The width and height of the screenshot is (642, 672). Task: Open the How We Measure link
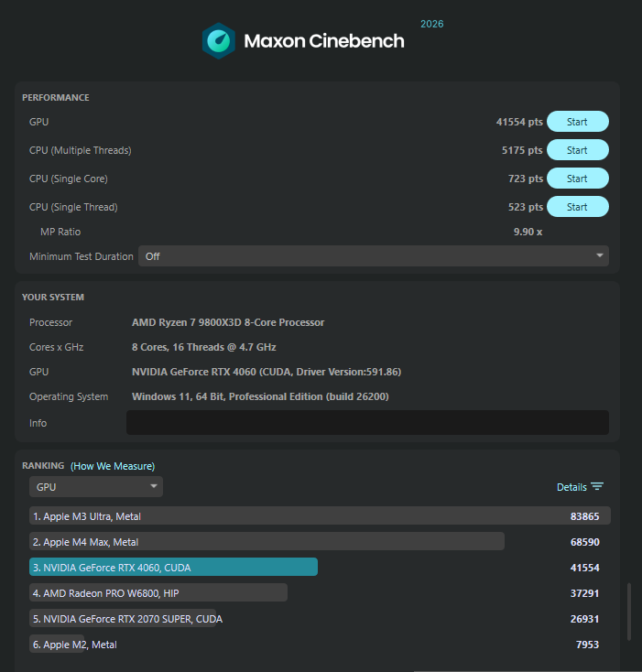(113, 466)
